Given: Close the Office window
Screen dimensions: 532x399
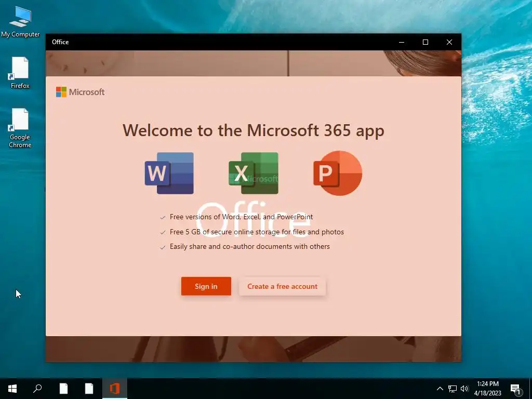Looking at the screenshot, I should [x=449, y=42].
